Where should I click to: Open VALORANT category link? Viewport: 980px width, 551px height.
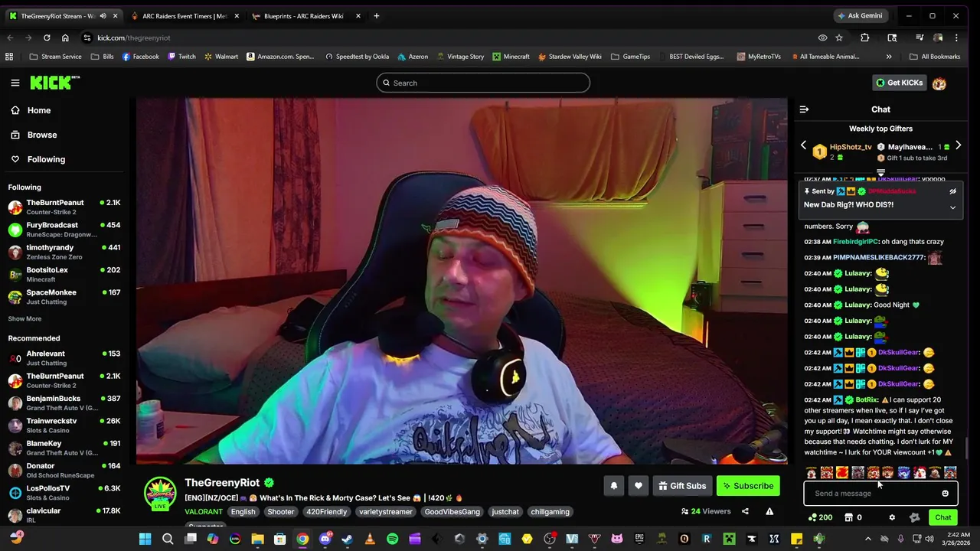coord(204,512)
